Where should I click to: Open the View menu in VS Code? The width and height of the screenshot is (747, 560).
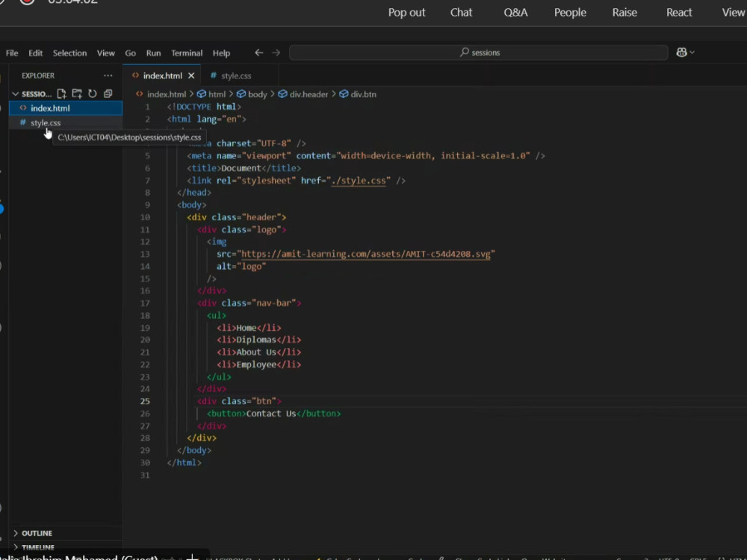(106, 53)
